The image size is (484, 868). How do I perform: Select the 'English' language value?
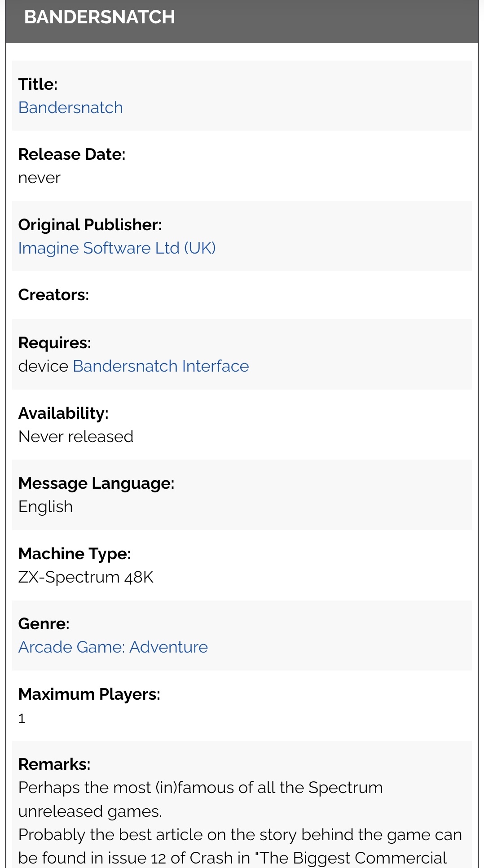[x=45, y=507]
